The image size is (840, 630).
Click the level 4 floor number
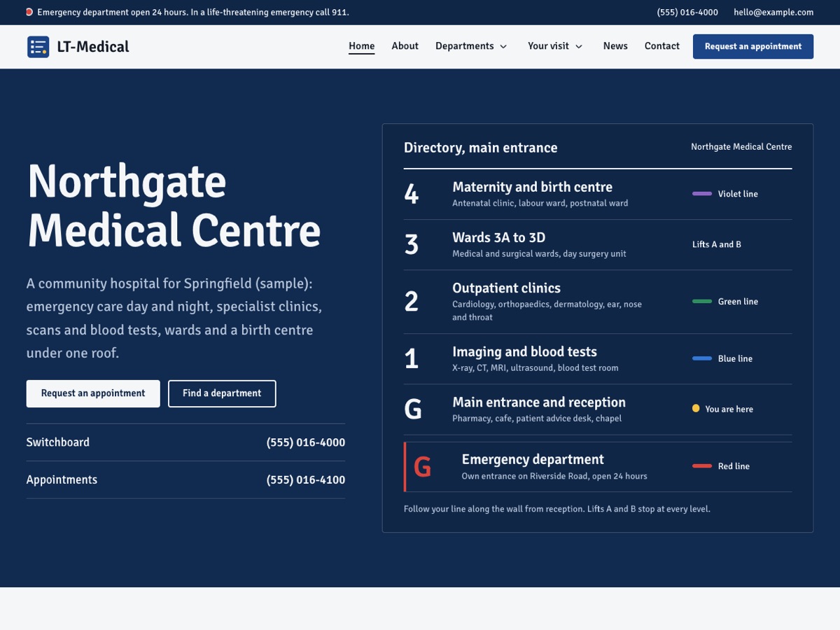[412, 195]
